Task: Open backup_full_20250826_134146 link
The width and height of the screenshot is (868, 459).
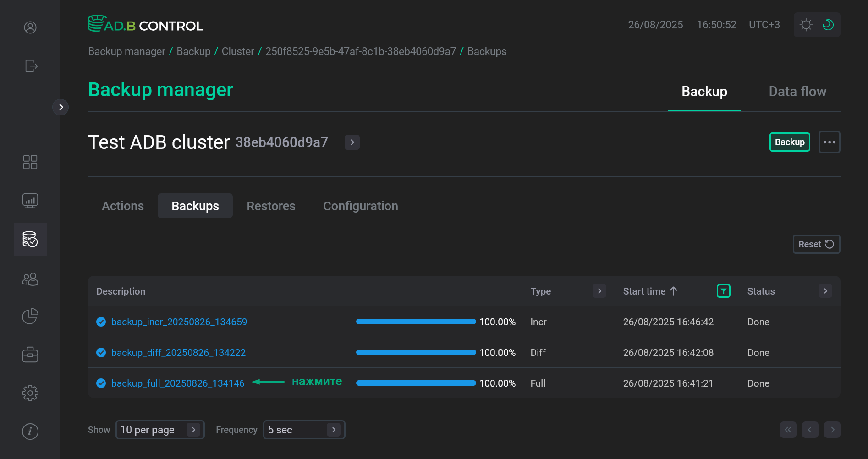Action: pyautogui.click(x=178, y=383)
